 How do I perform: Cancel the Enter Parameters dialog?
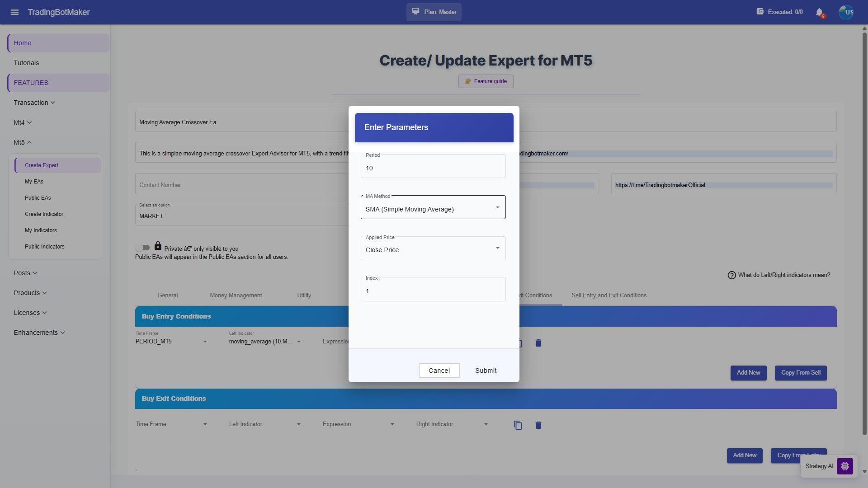pos(439,371)
